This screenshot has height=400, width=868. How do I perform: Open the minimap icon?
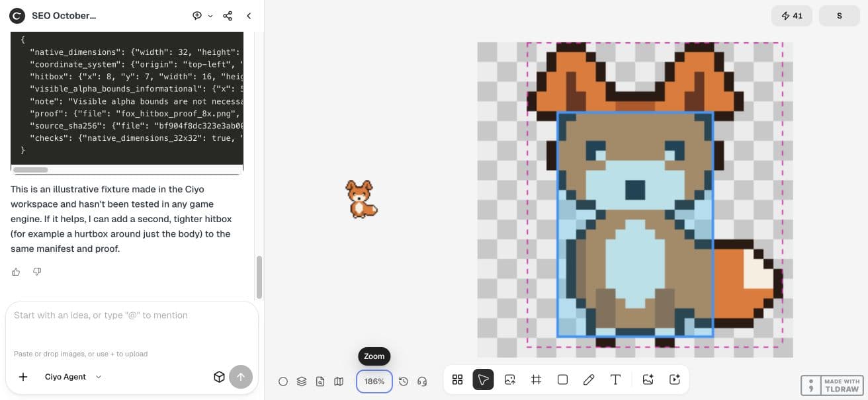click(x=339, y=381)
